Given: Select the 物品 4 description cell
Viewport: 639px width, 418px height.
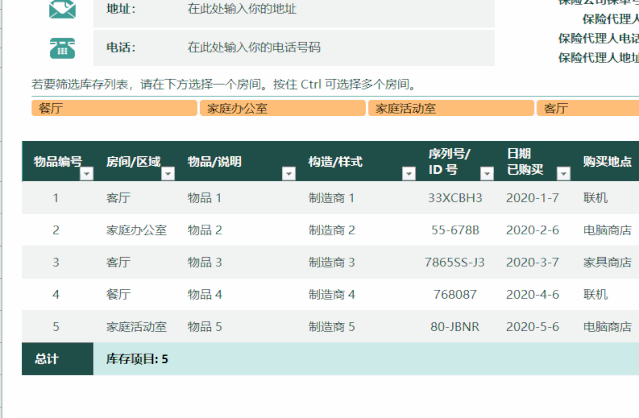Looking at the screenshot, I should (205, 294).
